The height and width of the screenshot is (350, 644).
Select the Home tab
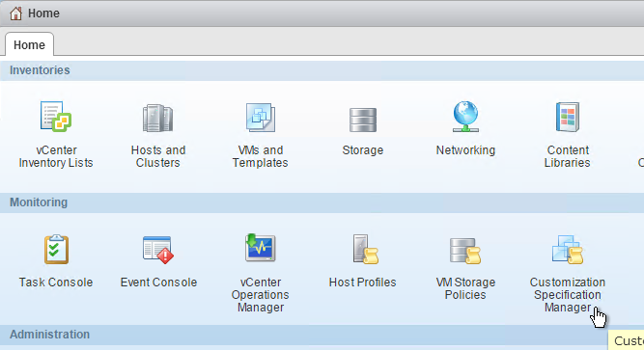(x=29, y=44)
